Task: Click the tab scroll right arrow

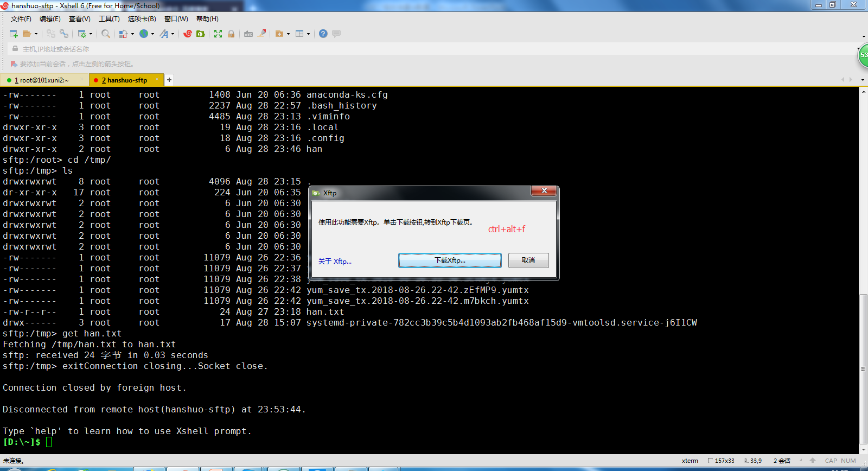Action: (x=851, y=80)
